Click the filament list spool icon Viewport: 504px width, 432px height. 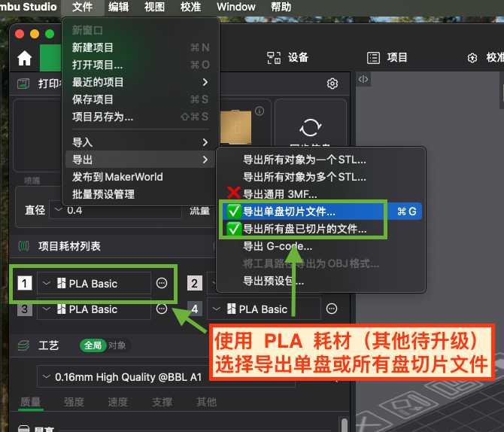24,246
